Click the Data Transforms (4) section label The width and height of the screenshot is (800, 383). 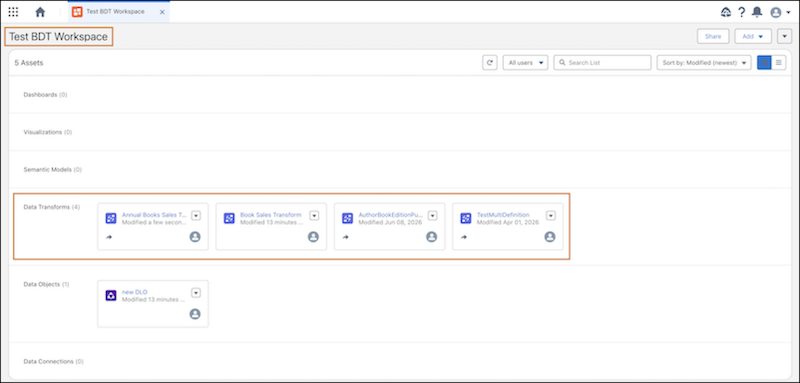point(52,207)
